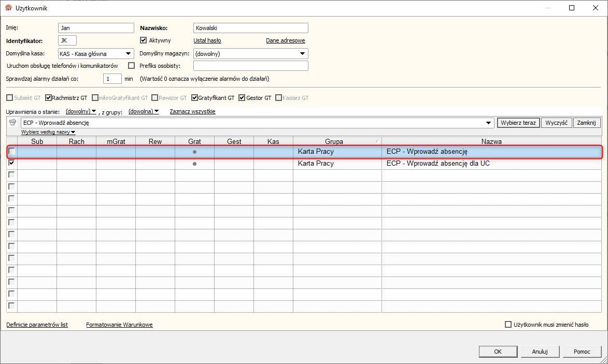608x364 pixels.
Task: Toggle the Kasiarz GT checkbox
Action: pos(278,97)
